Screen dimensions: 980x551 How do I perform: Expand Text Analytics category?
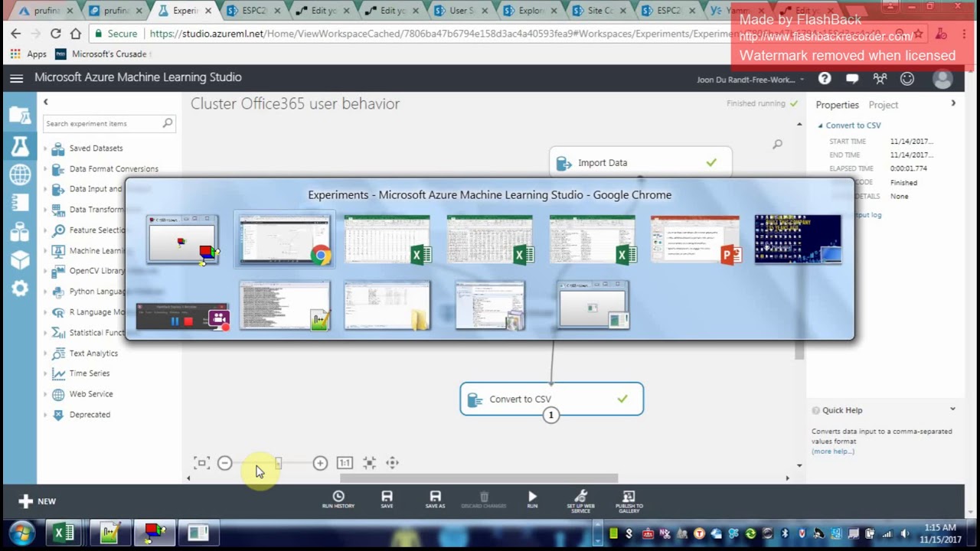pyautogui.click(x=45, y=354)
